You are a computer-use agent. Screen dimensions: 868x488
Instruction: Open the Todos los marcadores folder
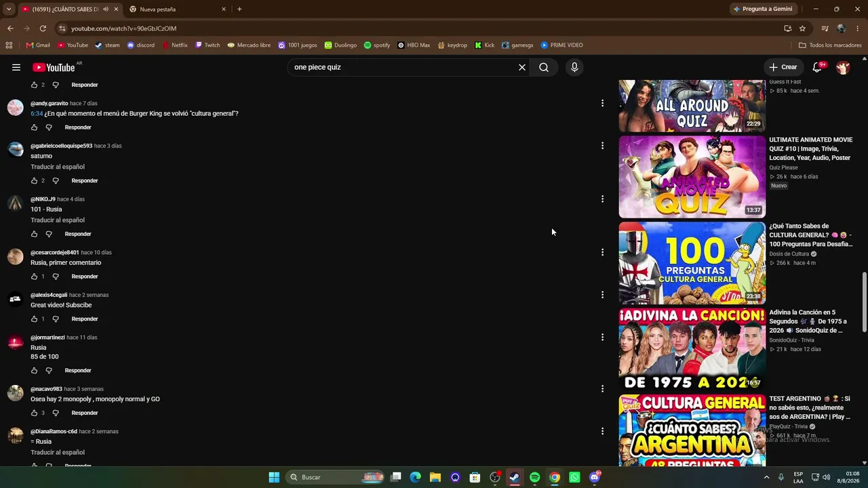click(x=830, y=45)
